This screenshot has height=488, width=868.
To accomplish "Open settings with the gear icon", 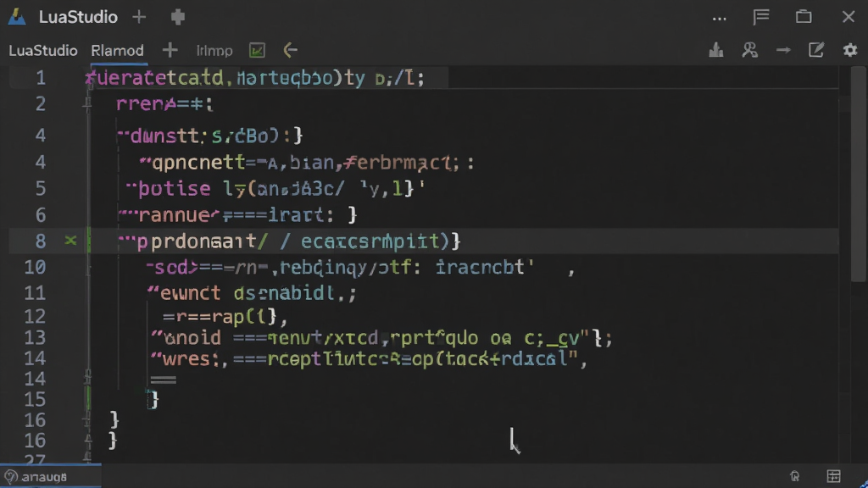I will (850, 50).
